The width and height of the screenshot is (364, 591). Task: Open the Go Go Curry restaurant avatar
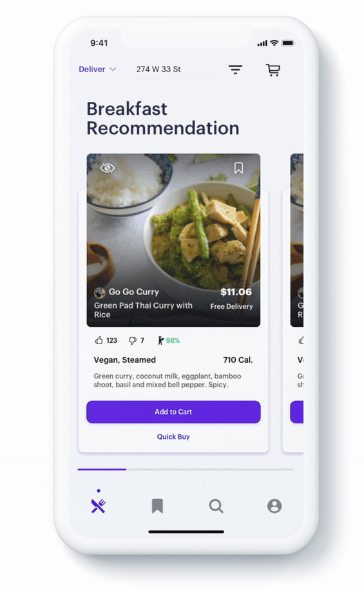coord(99,293)
